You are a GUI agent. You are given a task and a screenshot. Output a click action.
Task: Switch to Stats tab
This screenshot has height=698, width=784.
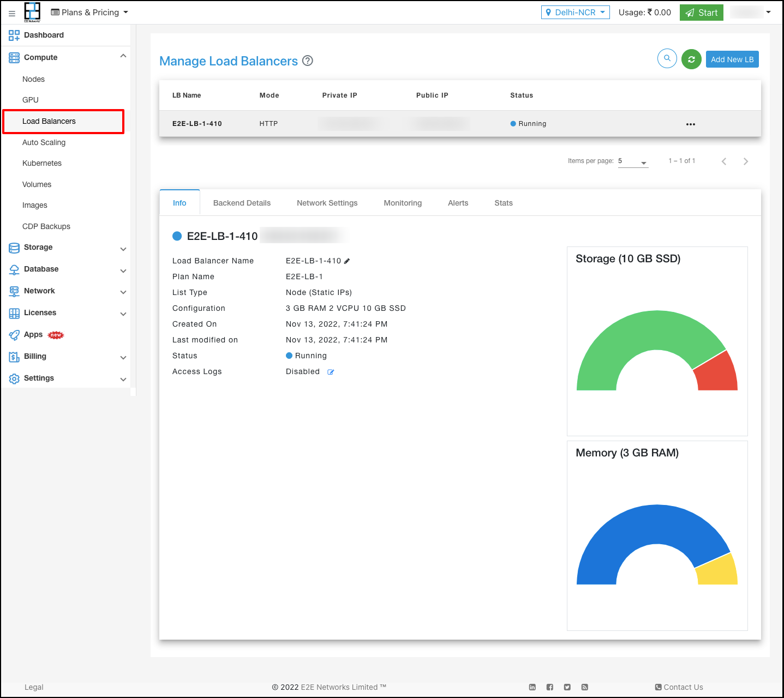pyautogui.click(x=504, y=203)
